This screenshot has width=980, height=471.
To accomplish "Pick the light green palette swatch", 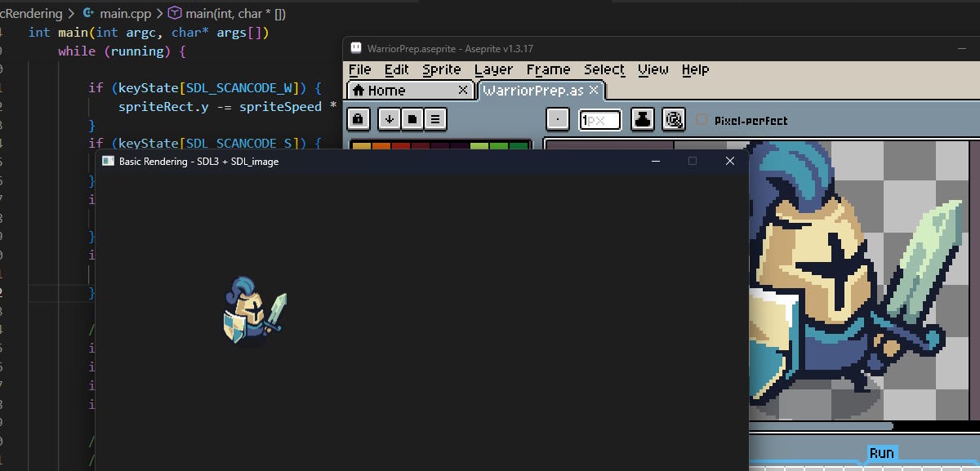I will (x=479, y=147).
